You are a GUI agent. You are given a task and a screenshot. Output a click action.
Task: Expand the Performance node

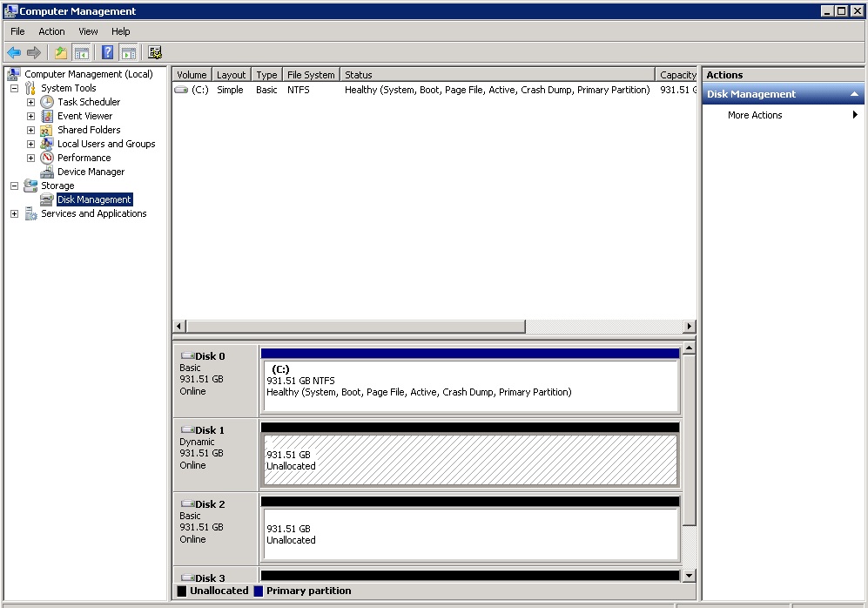[x=31, y=158]
